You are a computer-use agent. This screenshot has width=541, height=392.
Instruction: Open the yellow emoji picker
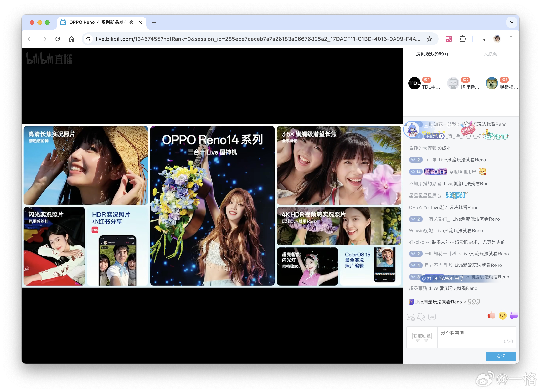[502, 316]
